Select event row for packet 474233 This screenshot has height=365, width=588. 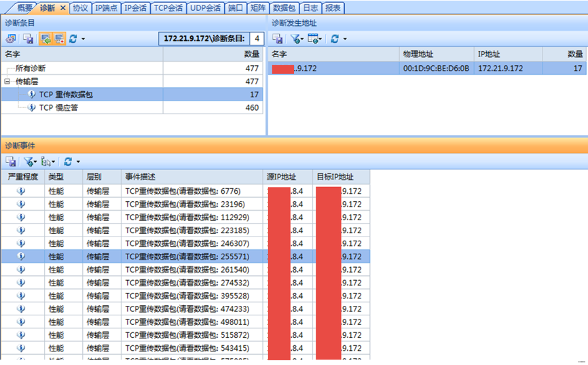coord(185,309)
